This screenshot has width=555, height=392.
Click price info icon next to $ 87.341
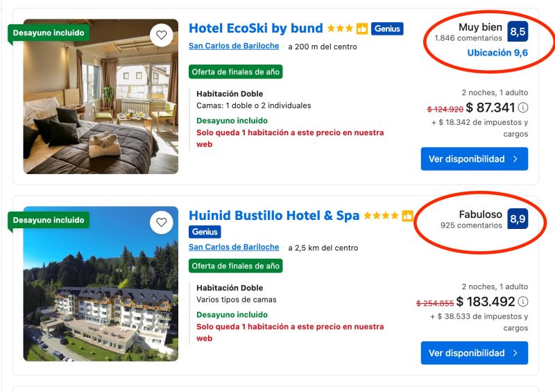pos(523,108)
